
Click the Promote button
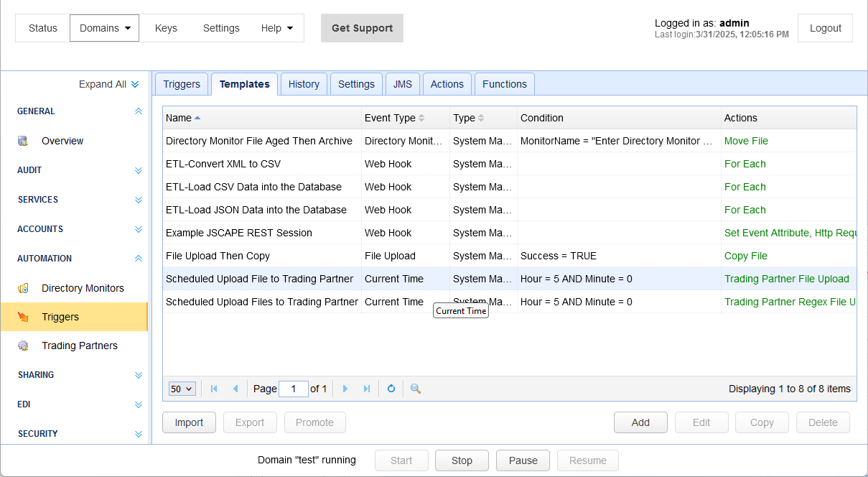314,422
